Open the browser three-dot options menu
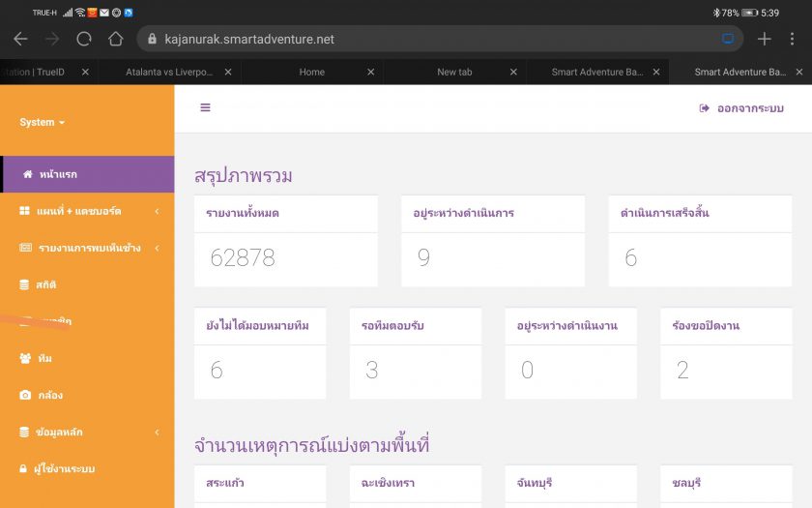Image resolution: width=812 pixels, height=508 pixels. point(793,39)
